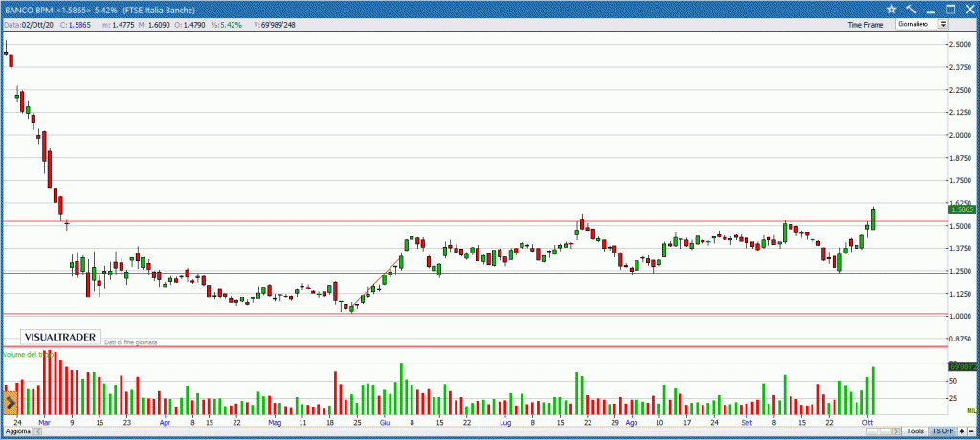Click the Aggiorna button

(17, 432)
